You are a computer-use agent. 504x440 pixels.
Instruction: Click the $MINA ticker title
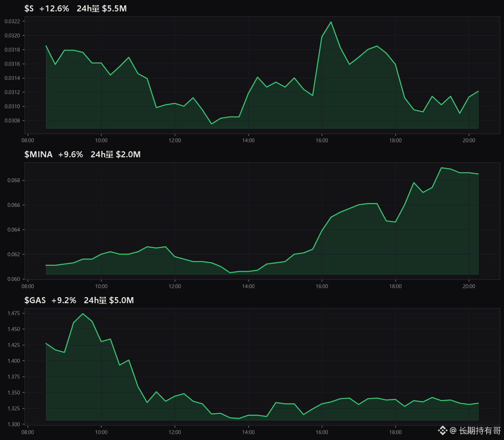38,154
